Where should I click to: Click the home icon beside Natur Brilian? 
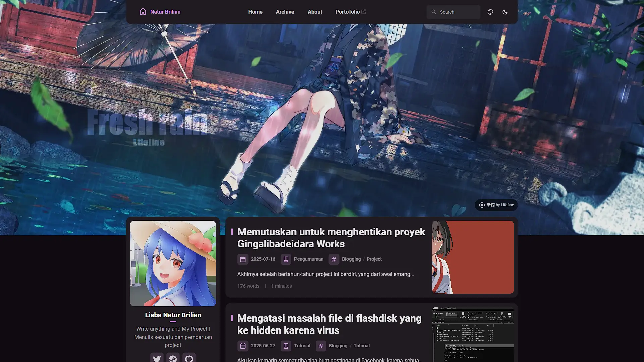click(143, 12)
